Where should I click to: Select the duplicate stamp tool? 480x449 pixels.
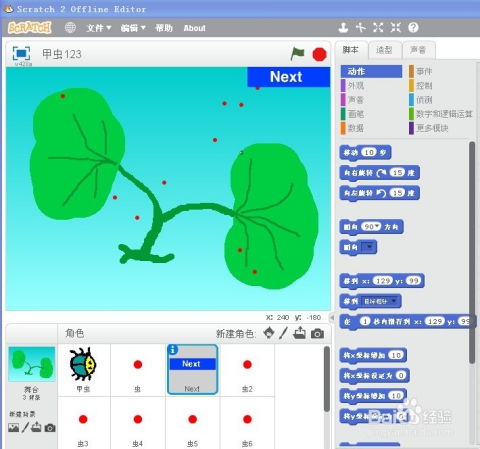pos(343,28)
